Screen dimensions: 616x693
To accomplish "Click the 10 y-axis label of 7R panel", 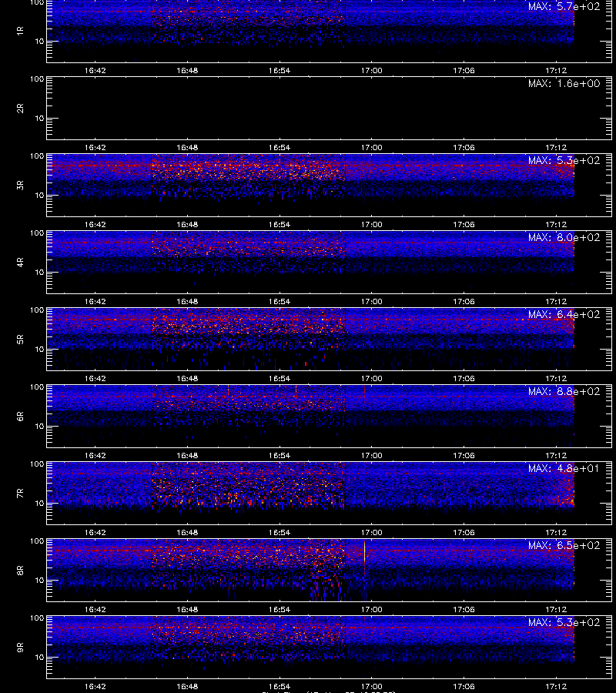I will (x=39, y=504).
